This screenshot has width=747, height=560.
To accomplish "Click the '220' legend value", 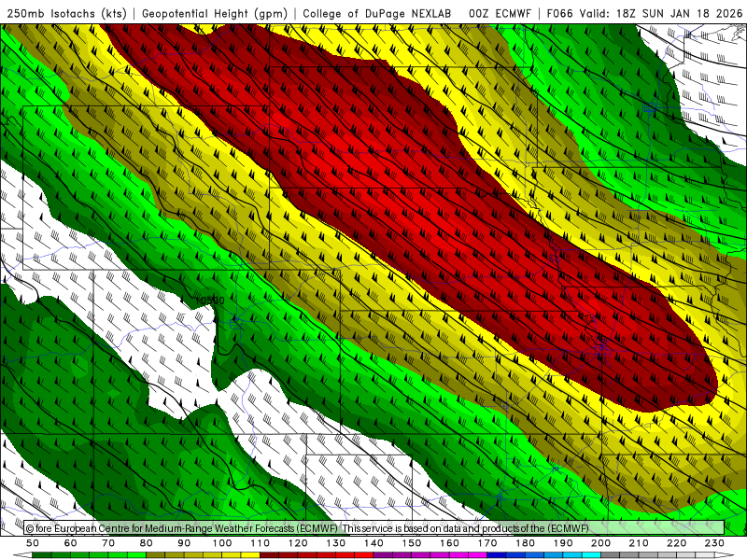I will [x=676, y=543].
